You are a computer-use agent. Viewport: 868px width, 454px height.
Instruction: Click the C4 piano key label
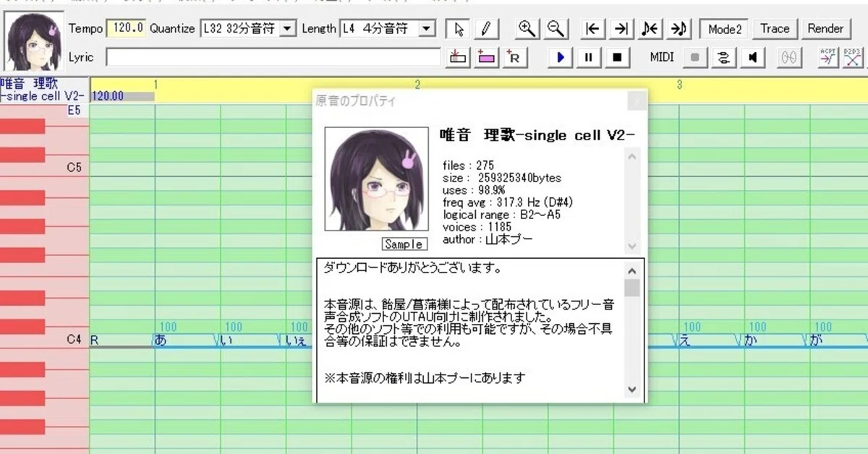[x=75, y=339]
